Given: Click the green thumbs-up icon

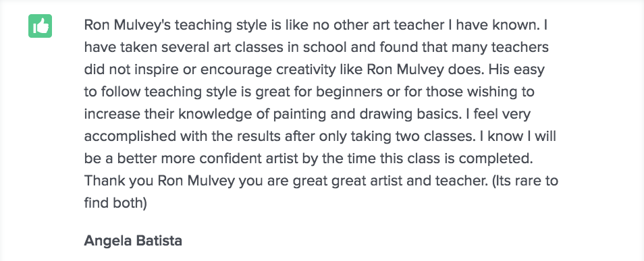Looking at the screenshot, I should coord(41,26).
